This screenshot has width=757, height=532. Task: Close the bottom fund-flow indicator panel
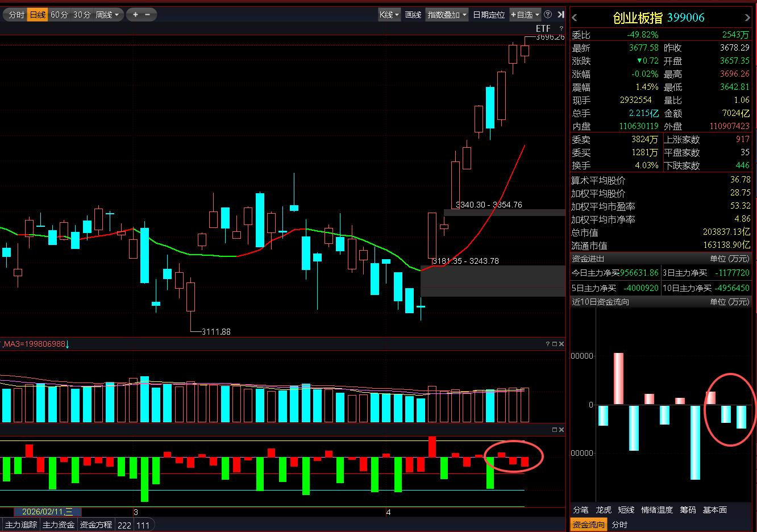pos(561,430)
